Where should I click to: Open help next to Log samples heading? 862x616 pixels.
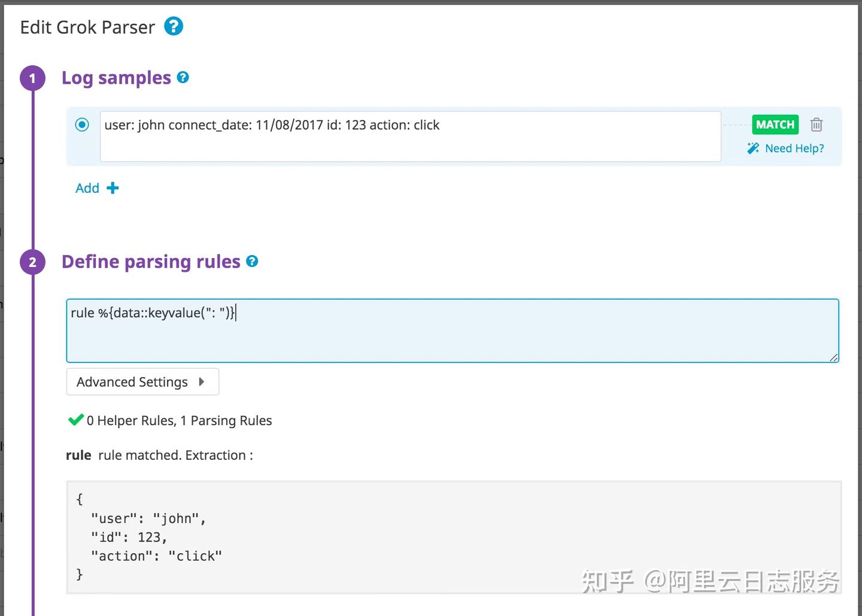pyautogui.click(x=183, y=77)
